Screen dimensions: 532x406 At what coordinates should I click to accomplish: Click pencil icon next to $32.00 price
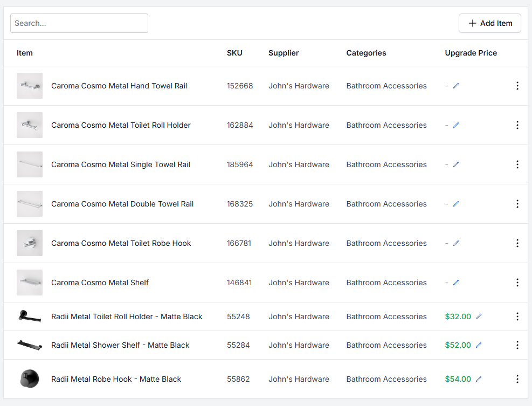(479, 316)
